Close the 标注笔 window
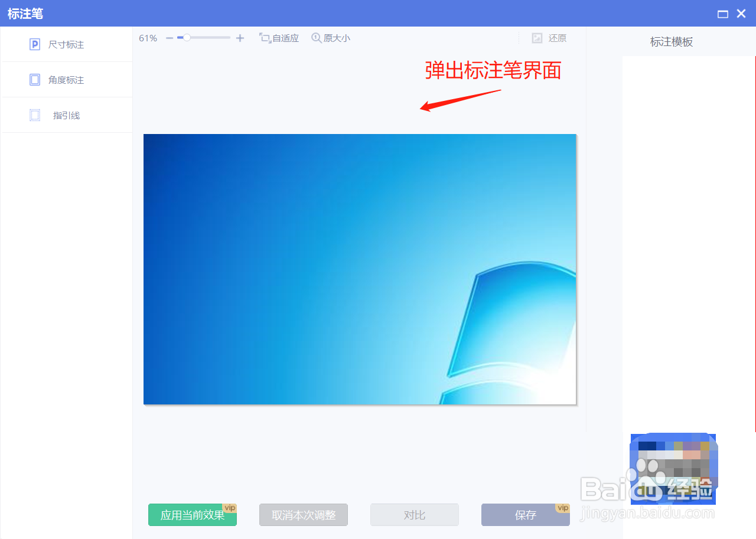756x539 pixels. 741,14
